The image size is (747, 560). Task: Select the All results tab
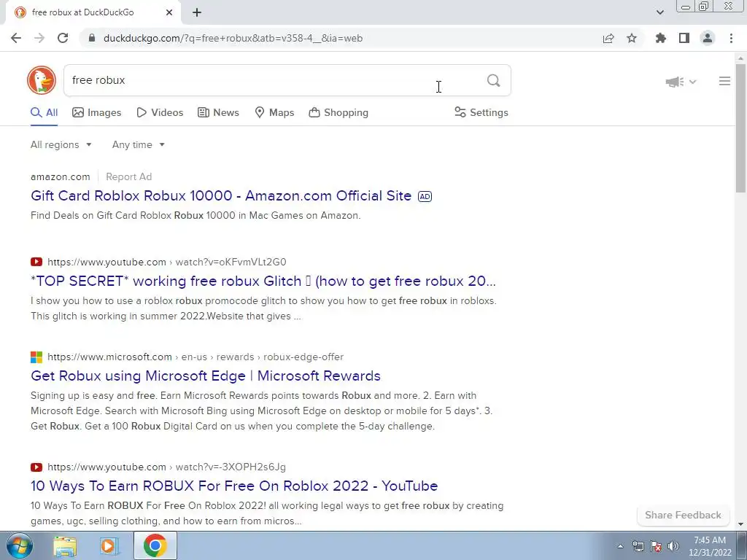pos(44,112)
